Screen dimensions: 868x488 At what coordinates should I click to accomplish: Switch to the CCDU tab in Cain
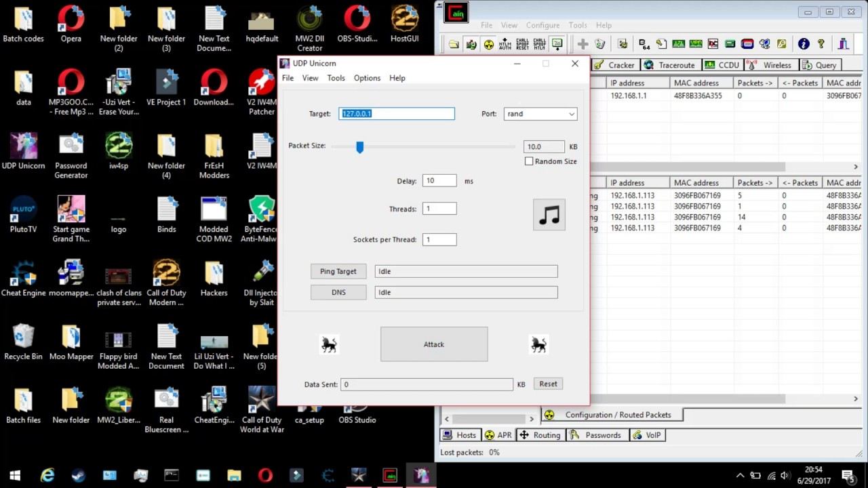tap(722, 65)
